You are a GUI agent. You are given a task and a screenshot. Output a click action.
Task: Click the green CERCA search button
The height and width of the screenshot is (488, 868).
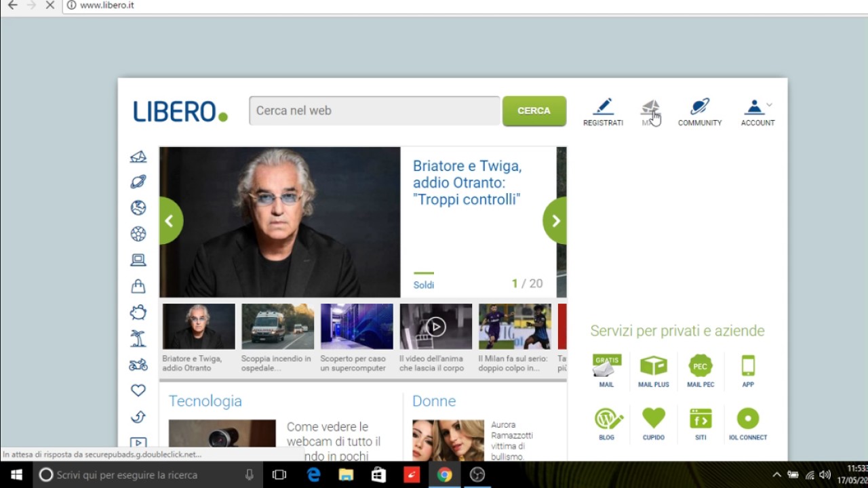click(534, 110)
